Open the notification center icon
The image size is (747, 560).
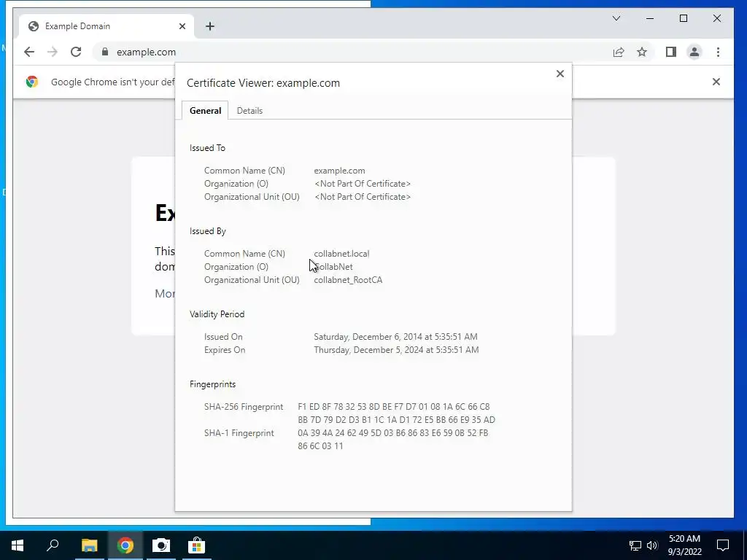[723, 545]
